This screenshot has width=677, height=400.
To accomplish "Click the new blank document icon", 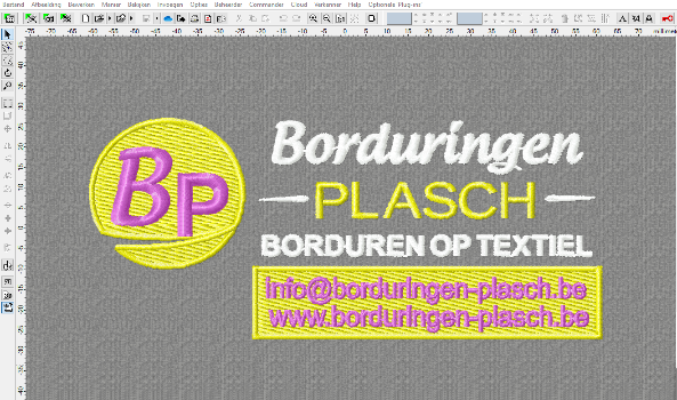I will [x=85, y=19].
